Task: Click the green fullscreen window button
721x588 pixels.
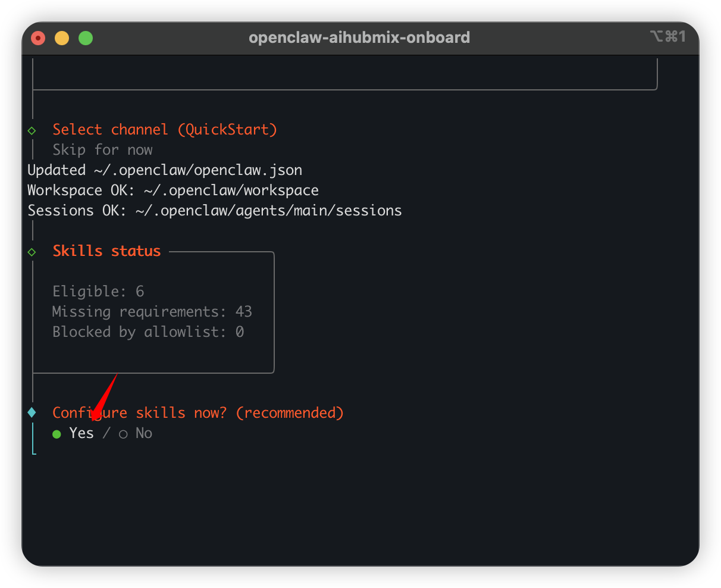Action: 86,38
